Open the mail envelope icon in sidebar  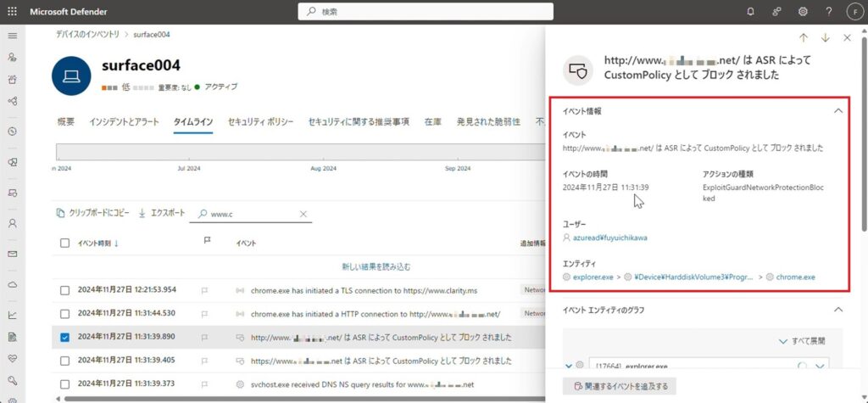(12, 254)
